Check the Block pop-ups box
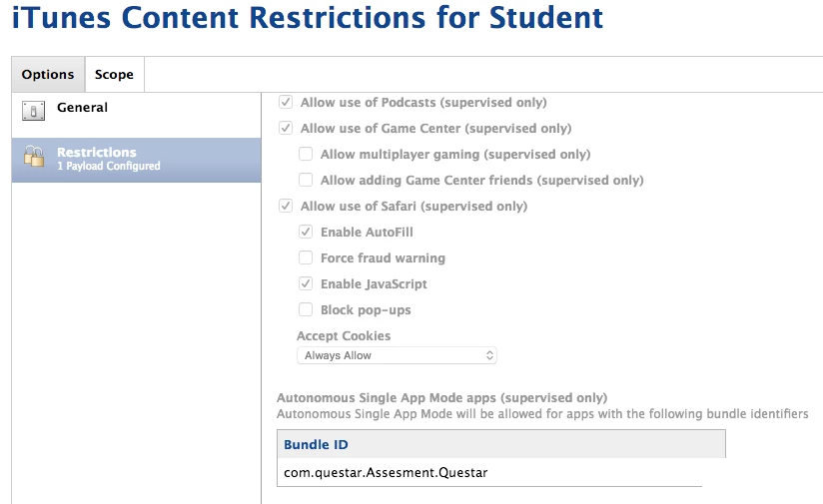Viewport: 823px width, 504px height. coord(306,310)
